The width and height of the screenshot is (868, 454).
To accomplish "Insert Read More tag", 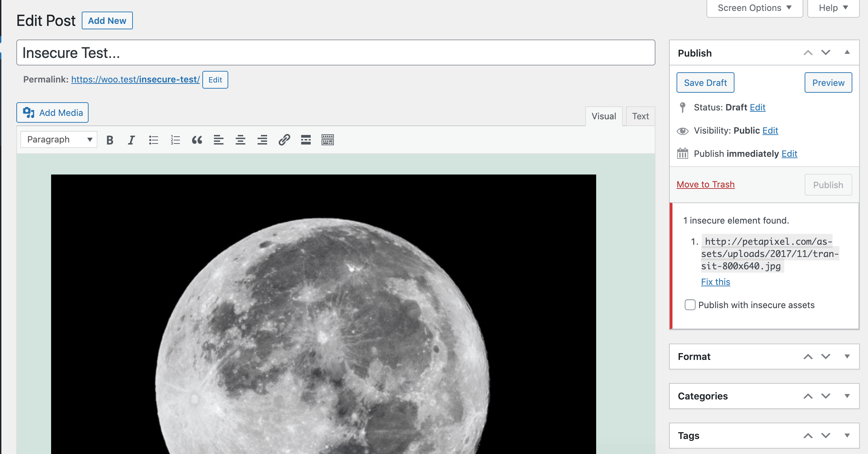I will coord(306,140).
